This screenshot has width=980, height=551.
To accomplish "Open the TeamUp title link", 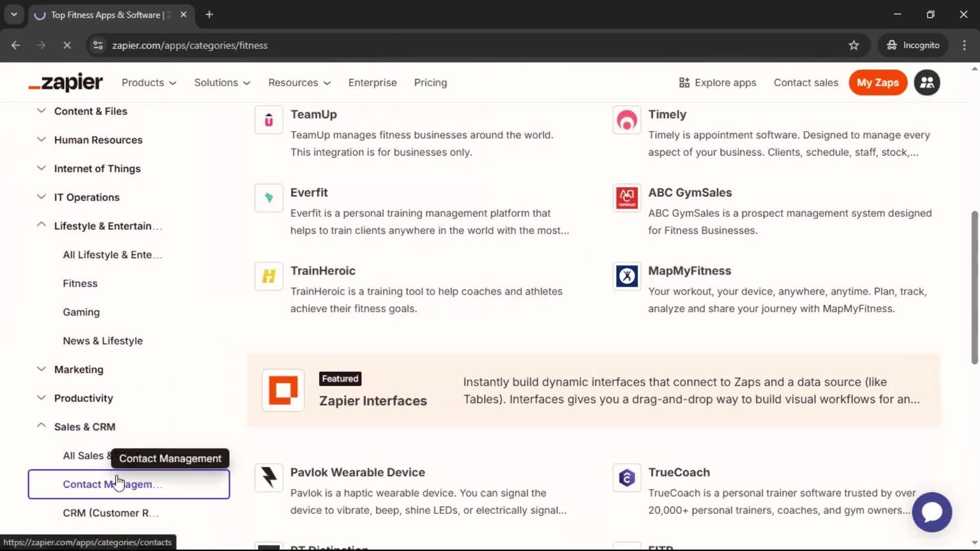I will pyautogui.click(x=313, y=114).
